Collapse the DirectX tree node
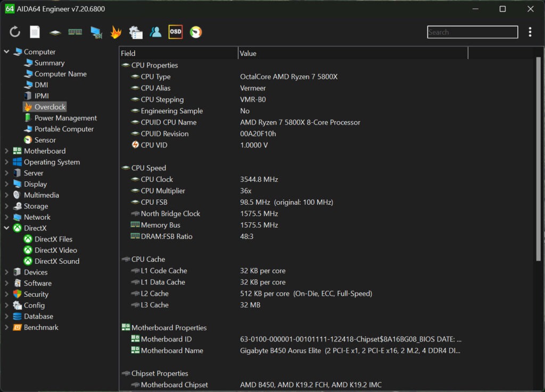Image resolution: width=545 pixels, height=392 pixels. pyautogui.click(x=6, y=228)
